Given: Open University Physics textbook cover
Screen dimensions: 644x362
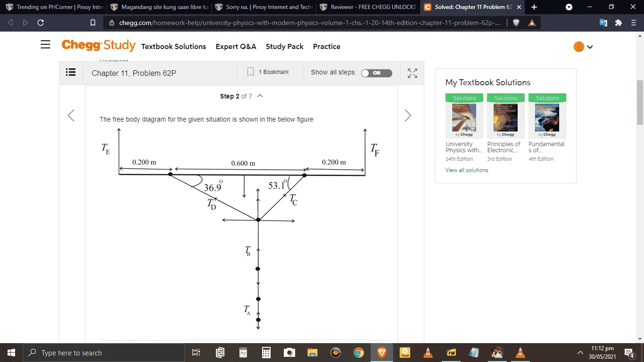Looking at the screenshot, I should coord(464,117).
